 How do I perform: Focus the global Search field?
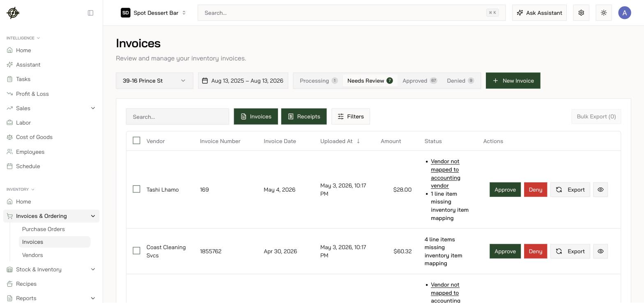pos(352,13)
